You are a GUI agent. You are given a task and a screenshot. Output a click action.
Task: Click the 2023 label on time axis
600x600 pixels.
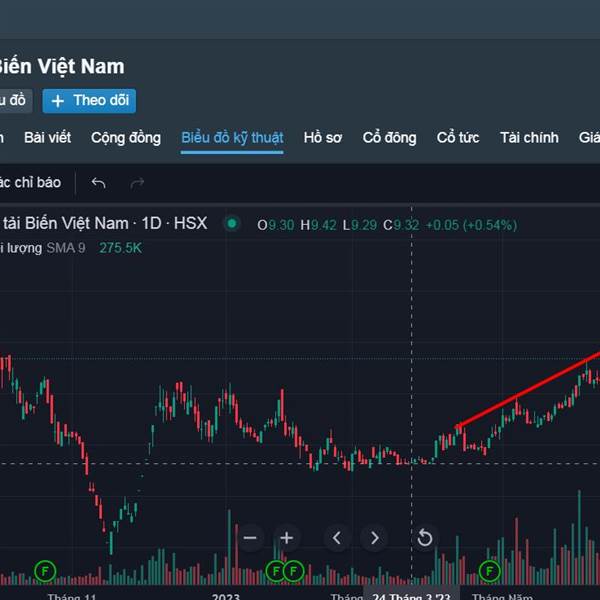pos(226,596)
